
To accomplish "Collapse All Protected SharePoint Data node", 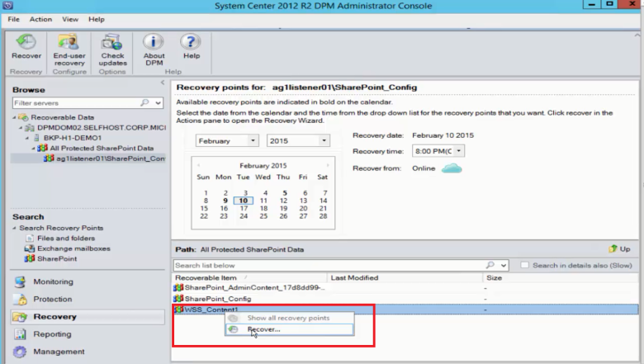I will 33,148.
